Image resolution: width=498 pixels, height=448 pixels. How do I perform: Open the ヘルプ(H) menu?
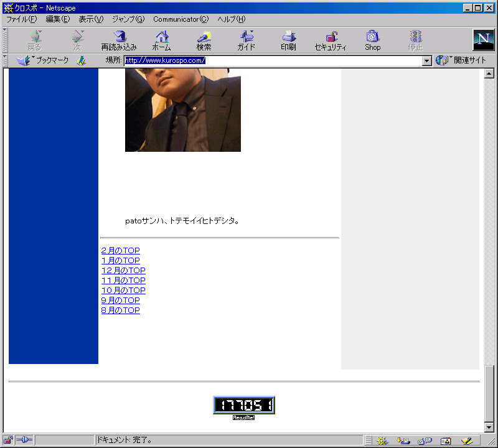232,19
